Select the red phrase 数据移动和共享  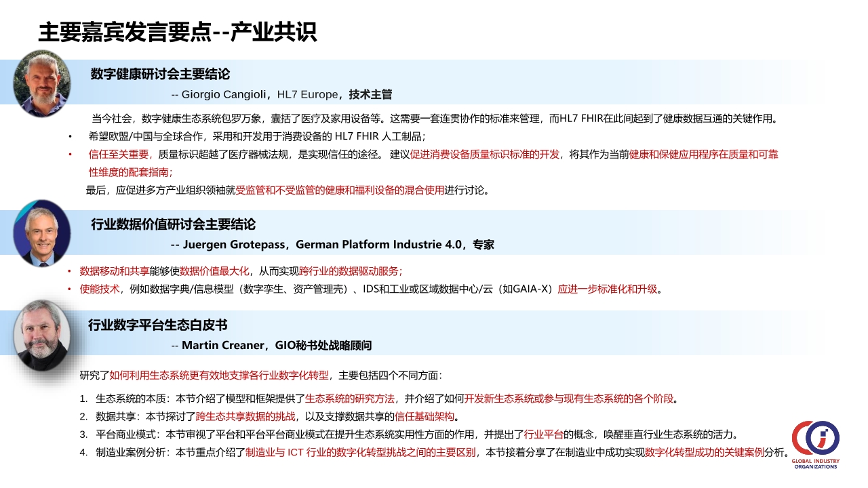point(115,271)
